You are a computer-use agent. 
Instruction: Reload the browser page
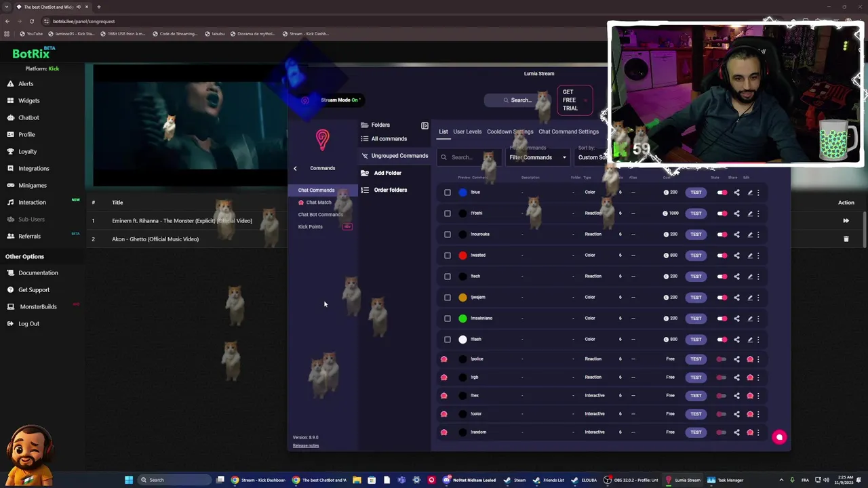click(31, 21)
